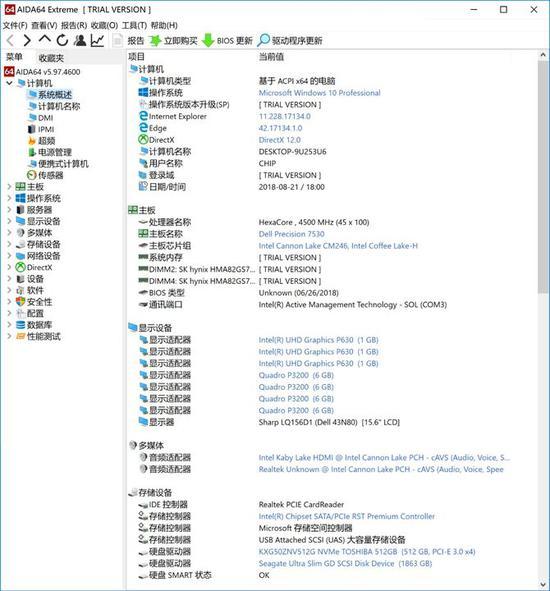Open Microsoft Windows 10 Professional link

(x=319, y=93)
